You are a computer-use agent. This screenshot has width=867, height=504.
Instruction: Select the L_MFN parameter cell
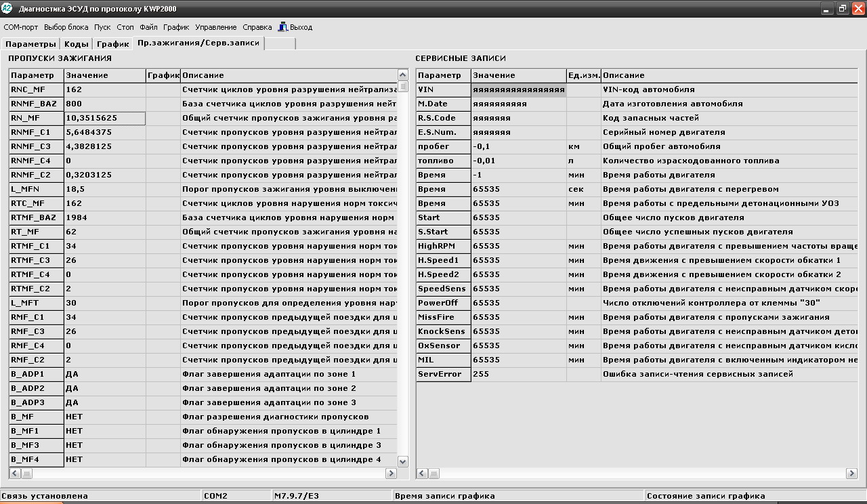[37, 189]
